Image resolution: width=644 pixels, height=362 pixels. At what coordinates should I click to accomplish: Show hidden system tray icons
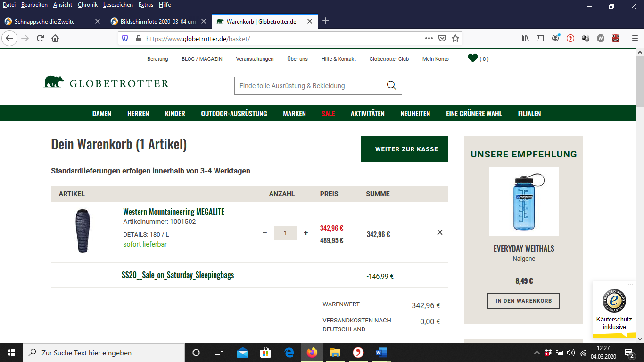pyautogui.click(x=537, y=353)
